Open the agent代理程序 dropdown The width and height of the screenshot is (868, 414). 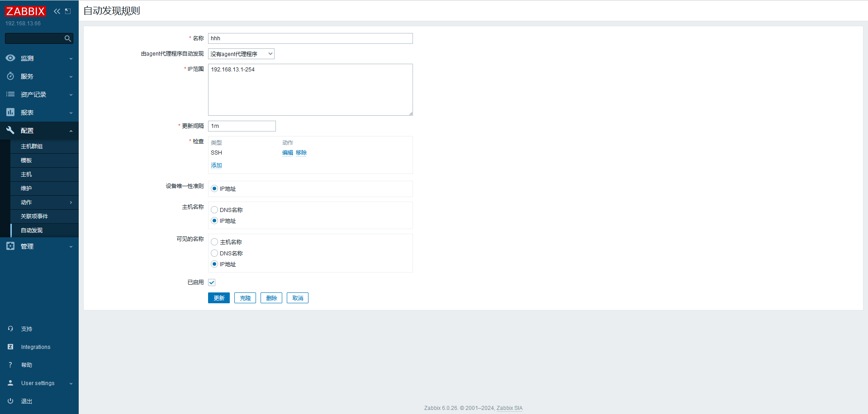coord(241,54)
